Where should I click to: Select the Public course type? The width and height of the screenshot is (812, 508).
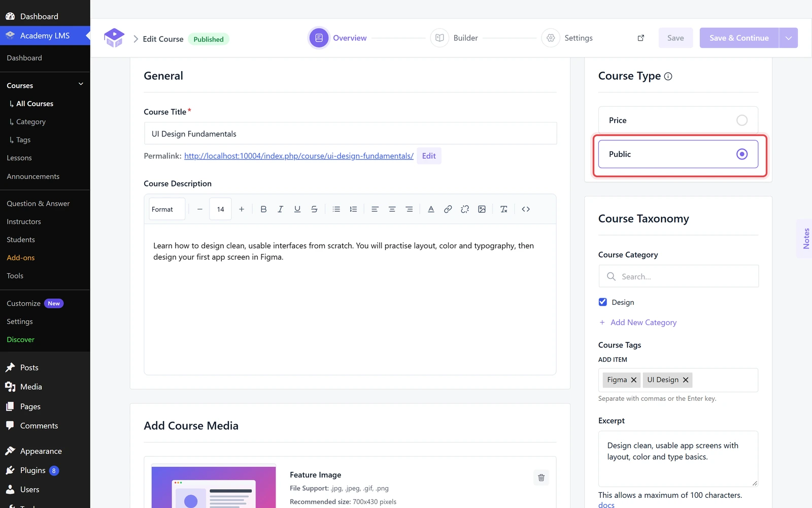coord(678,154)
